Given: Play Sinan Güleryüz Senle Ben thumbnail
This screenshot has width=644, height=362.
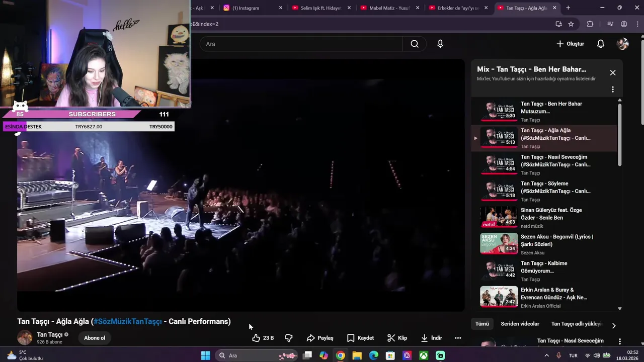Looking at the screenshot, I should pos(499,217).
